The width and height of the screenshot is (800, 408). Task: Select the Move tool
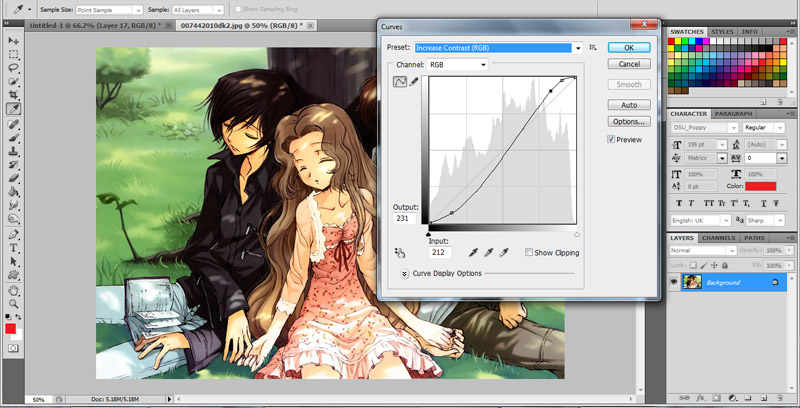click(13, 41)
